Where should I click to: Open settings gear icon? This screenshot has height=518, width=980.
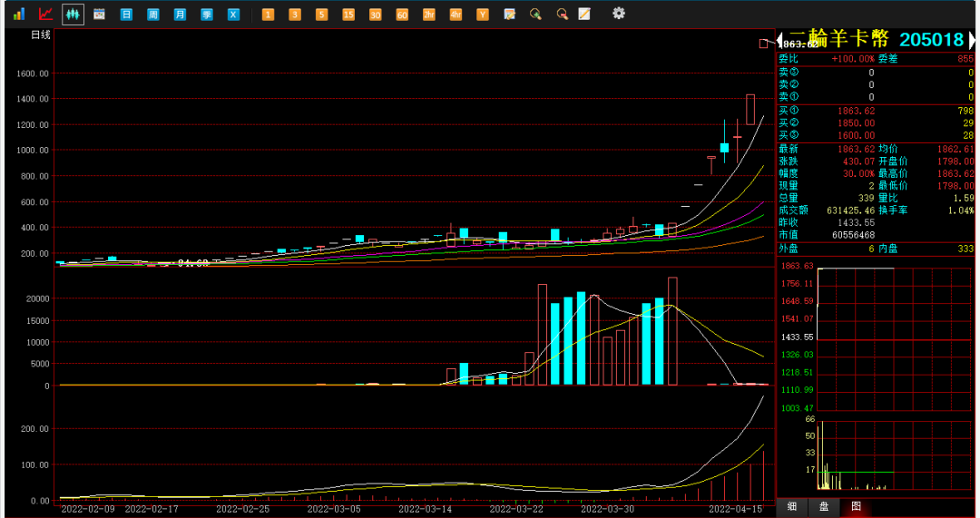point(619,13)
